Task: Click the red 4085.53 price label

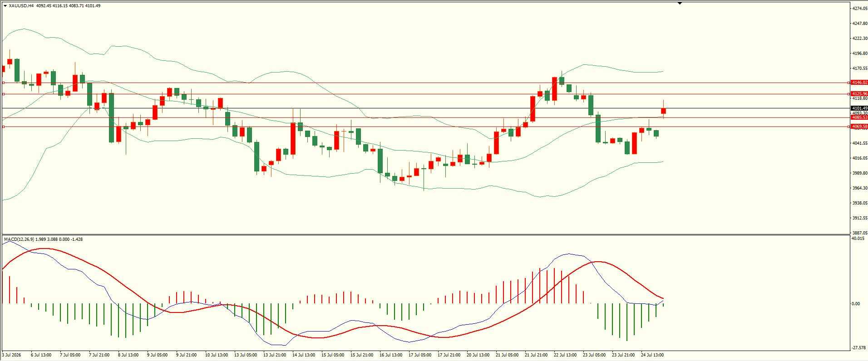Action: 859,117
